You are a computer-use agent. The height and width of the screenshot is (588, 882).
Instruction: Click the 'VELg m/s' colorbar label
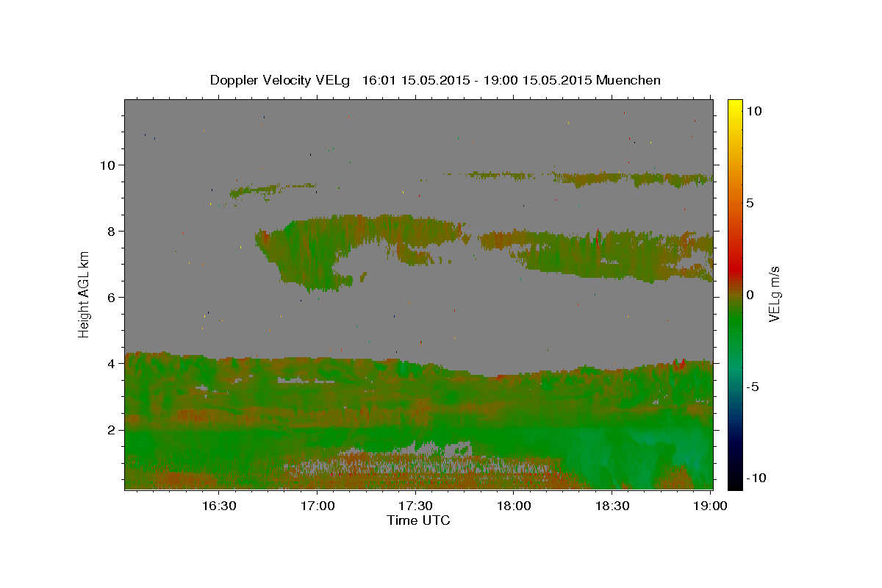(774, 294)
